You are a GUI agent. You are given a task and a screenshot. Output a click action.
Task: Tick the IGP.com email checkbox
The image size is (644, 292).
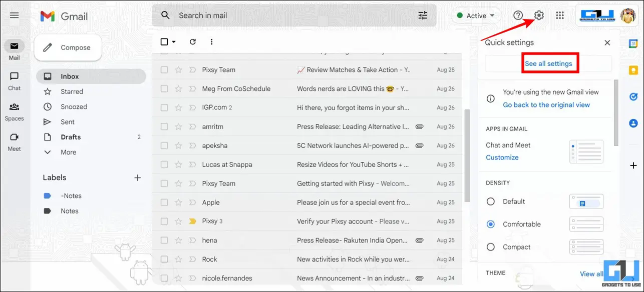click(164, 108)
